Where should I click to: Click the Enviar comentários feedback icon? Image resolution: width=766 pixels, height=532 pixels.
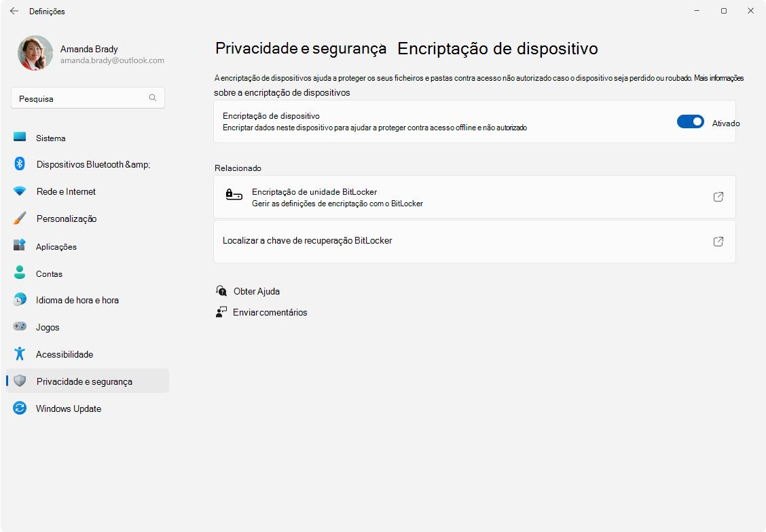point(221,312)
